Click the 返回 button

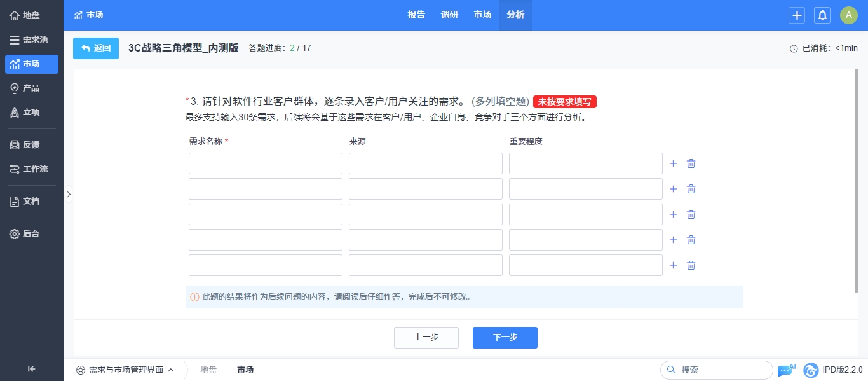point(96,48)
